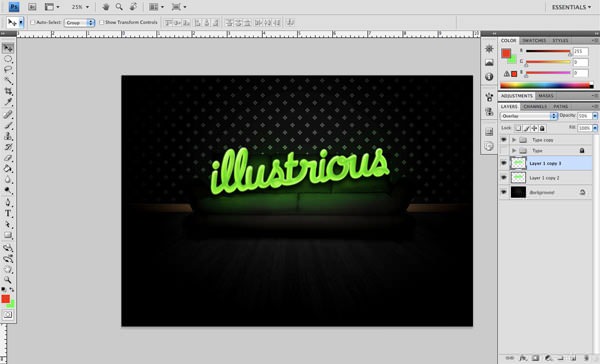Select the Move tool in toolbox
The image size is (600, 364).
point(8,48)
